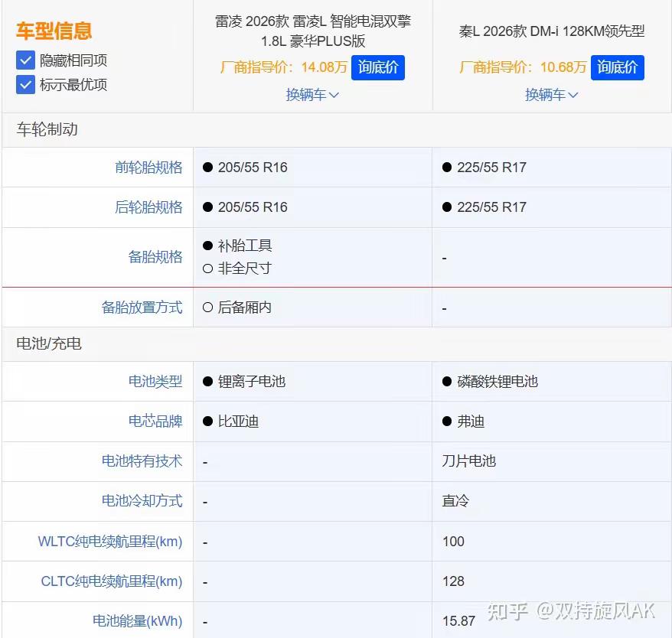Uncheck the 隐藏相同项 checkbox
This screenshot has width=672, height=638.
(x=25, y=60)
